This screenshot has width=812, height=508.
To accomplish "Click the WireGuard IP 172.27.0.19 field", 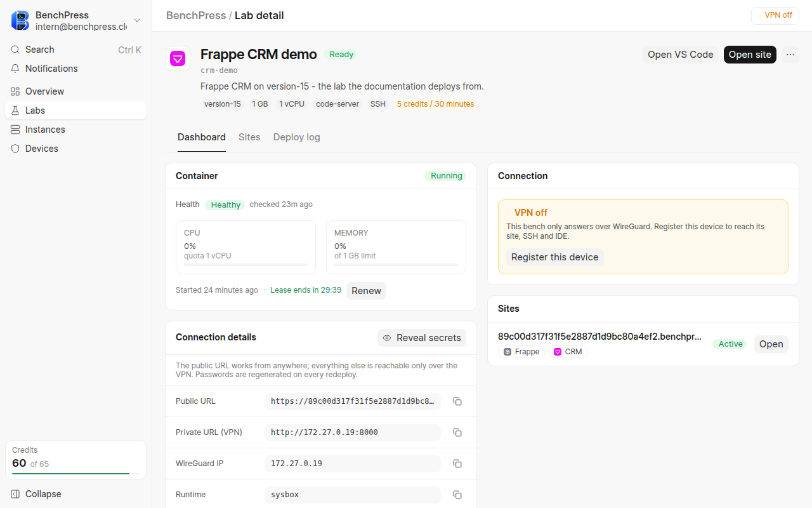I will [353, 464].
